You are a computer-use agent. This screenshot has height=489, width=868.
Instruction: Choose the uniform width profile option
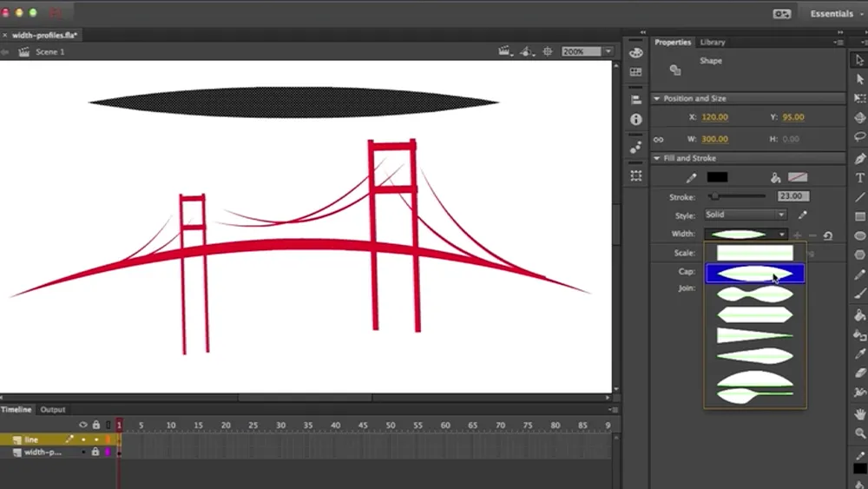pyautogui.click(x=755, y=253)
